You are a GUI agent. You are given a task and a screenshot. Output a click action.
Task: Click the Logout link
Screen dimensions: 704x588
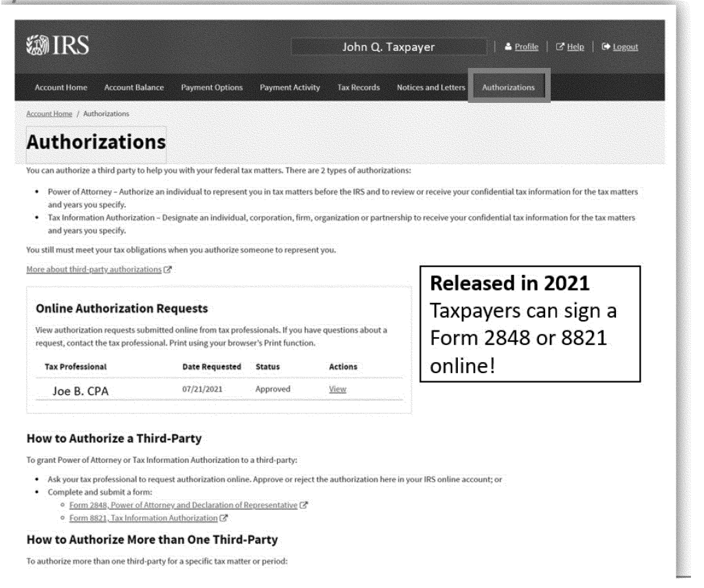click(x=626, y=47)
